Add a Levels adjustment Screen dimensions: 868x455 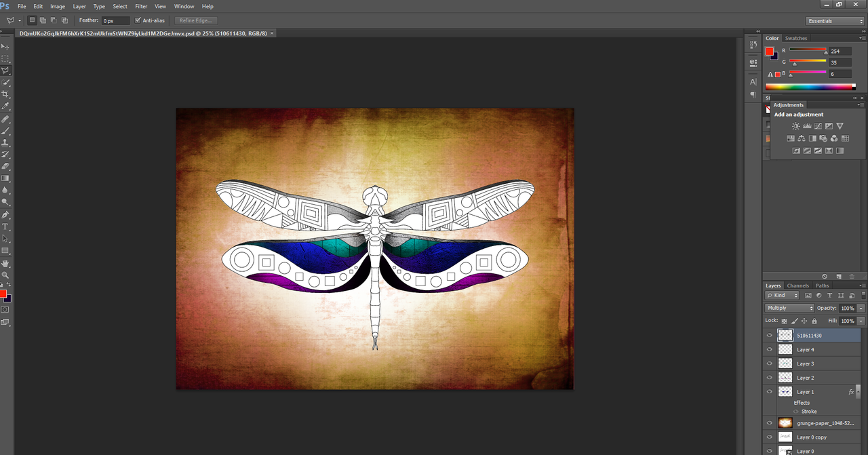[x=807, y=126]
